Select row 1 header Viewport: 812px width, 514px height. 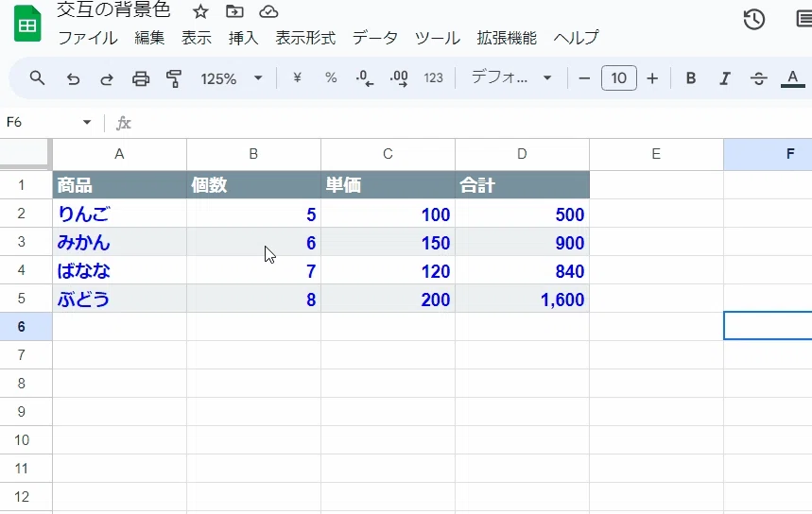tap(26, 185)
